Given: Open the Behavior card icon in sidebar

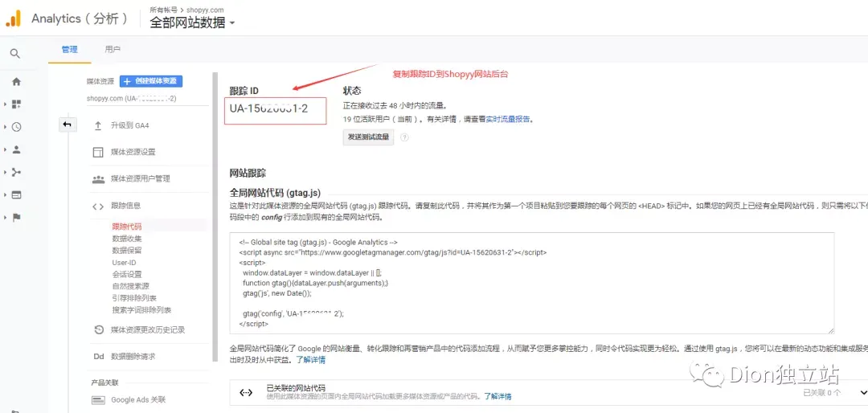Looking at the screenshot, I should click(x=16, y=194).
